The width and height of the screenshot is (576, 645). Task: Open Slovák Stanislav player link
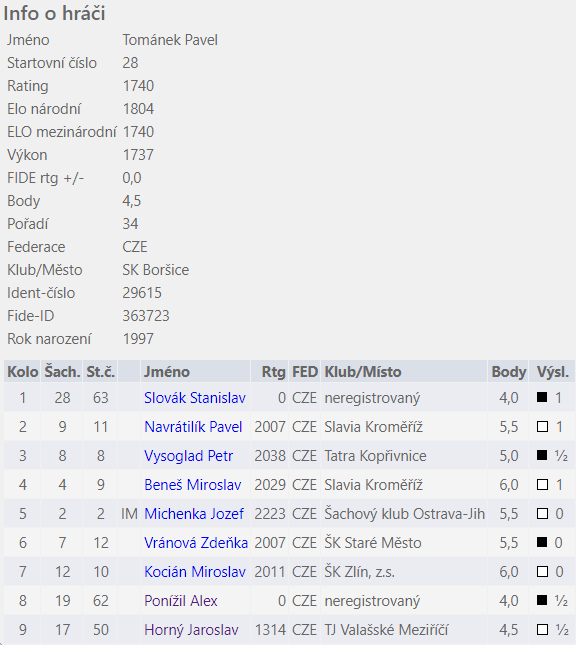click(x=195, y=398)
